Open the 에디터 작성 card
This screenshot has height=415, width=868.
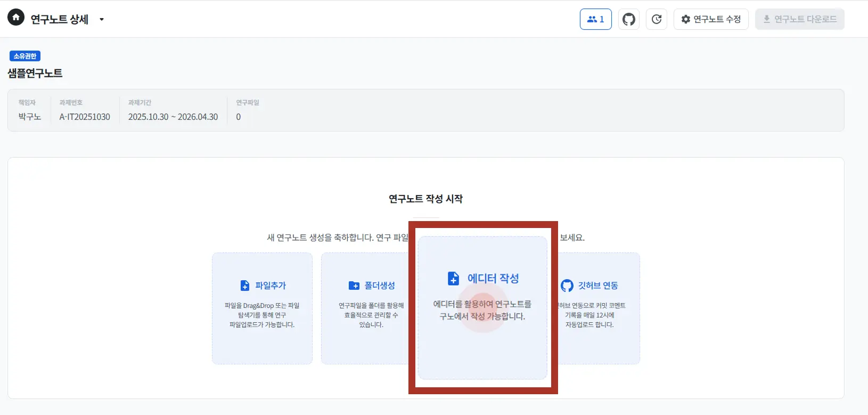482,308
